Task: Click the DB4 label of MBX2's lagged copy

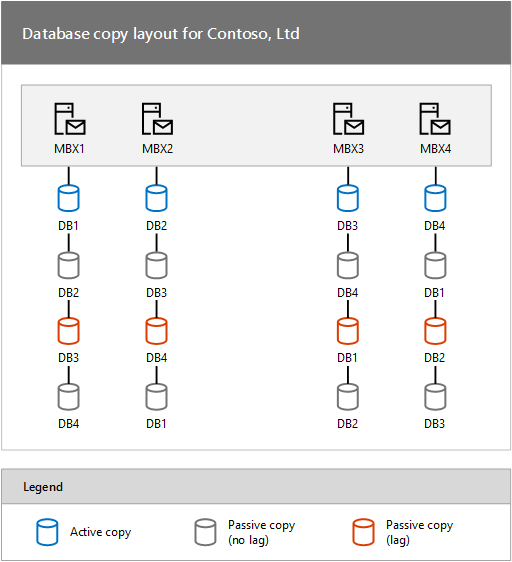Action: [156, 358]
